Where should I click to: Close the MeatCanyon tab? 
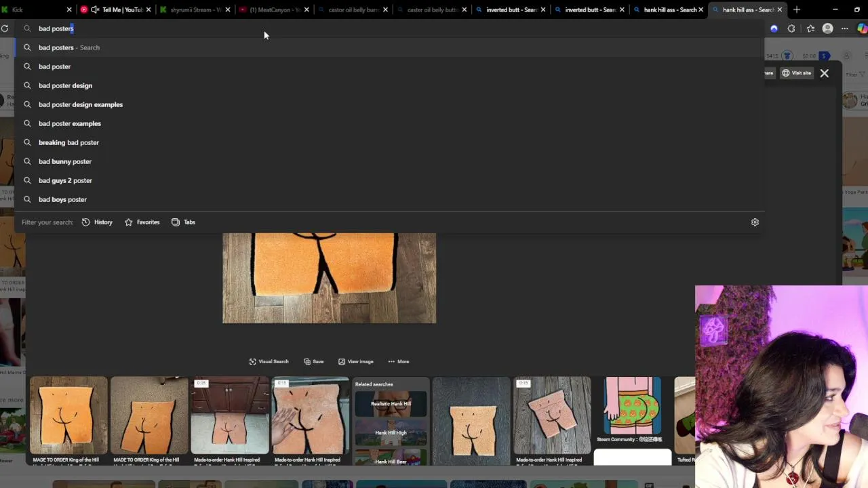(x=307, y=9)
